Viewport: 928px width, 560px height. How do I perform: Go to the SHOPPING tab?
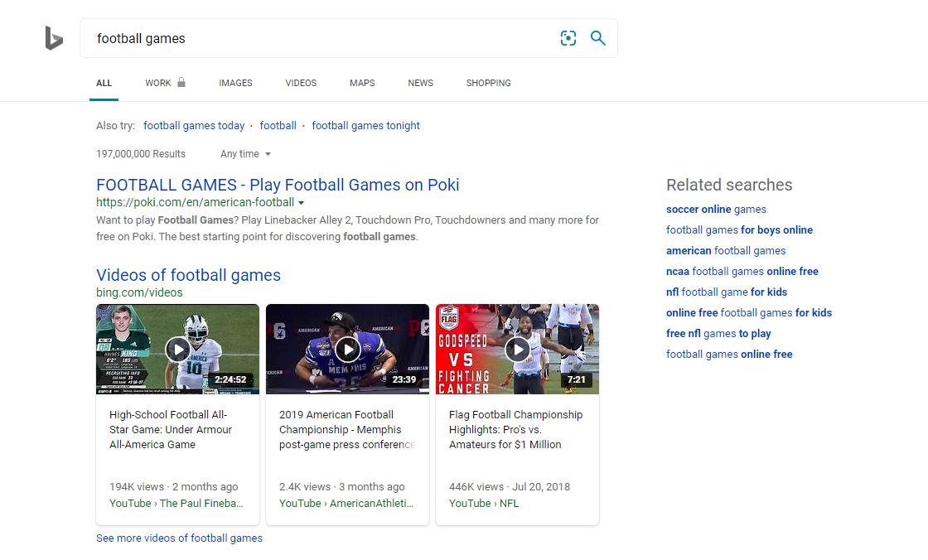point(488,83)
